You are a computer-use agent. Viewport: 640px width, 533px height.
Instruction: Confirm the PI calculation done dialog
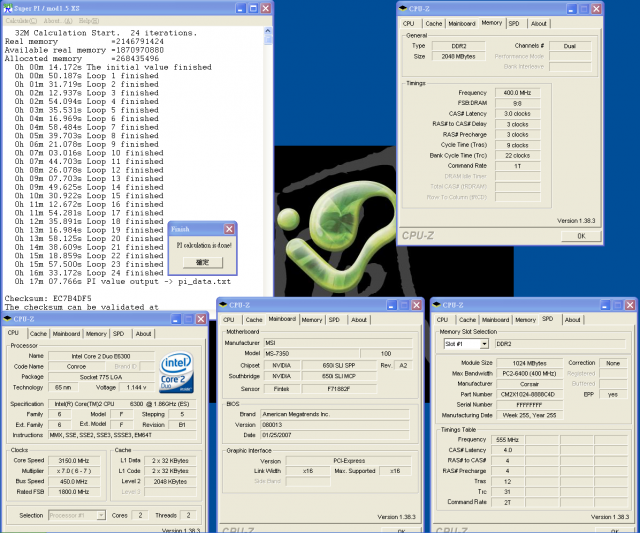coord(202,262)
